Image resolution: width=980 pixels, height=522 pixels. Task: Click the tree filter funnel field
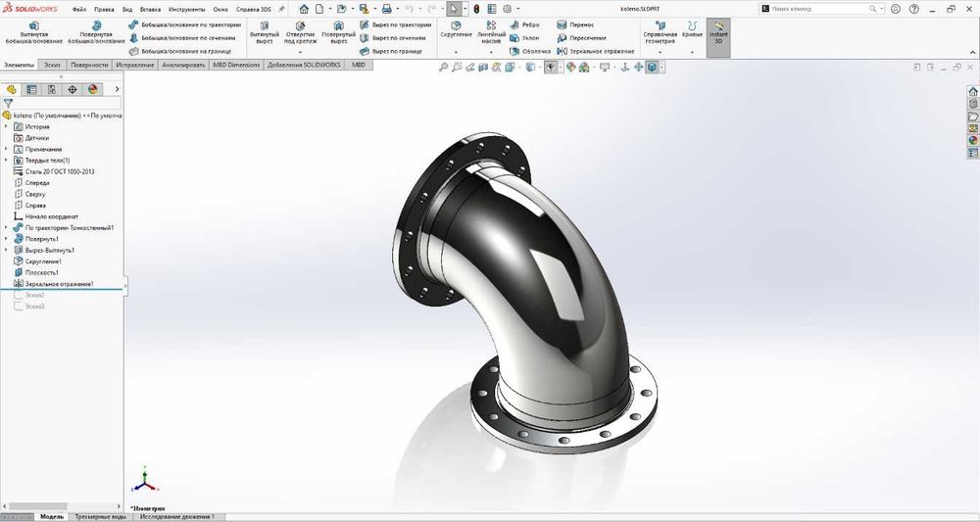pos(61,104)
